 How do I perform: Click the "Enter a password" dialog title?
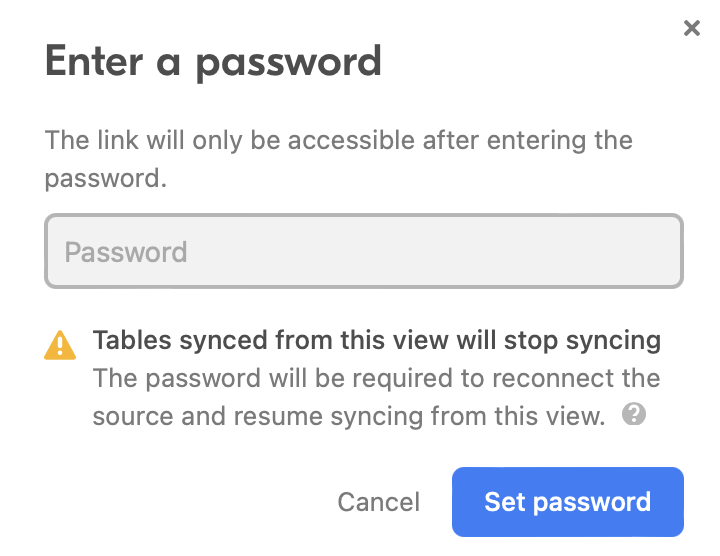(x=213, y=62)
